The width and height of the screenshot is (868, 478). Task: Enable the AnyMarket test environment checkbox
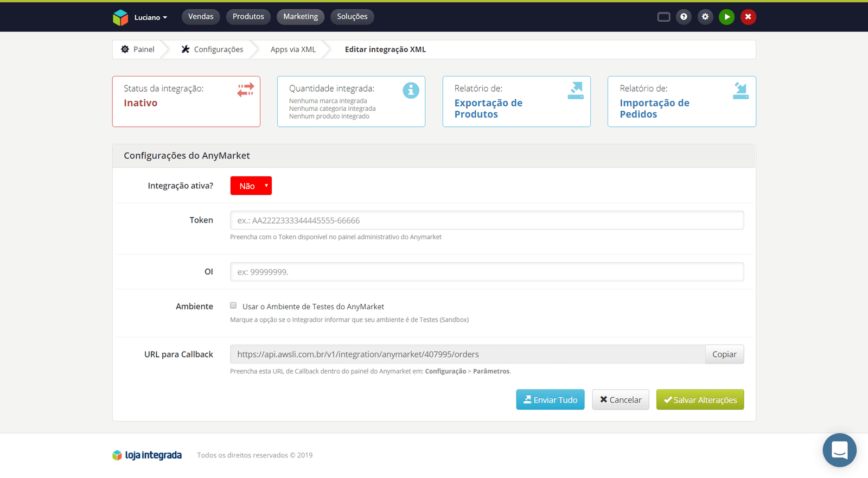tap(233, 305)
